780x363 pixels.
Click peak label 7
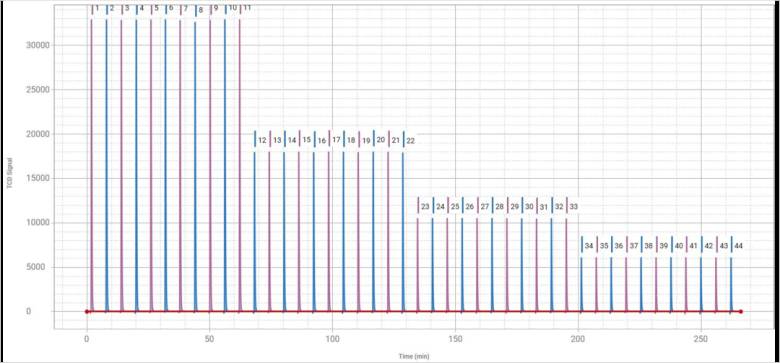pos(186,8)
